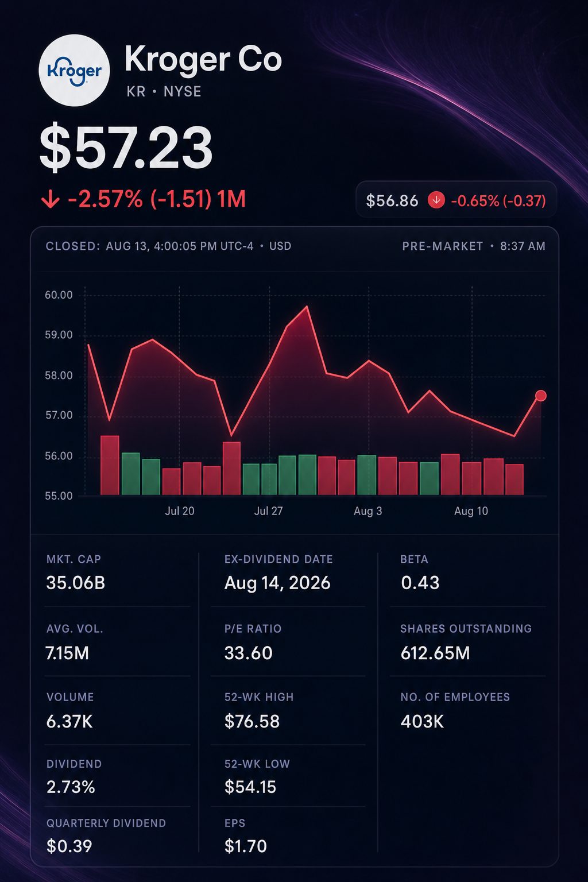Click the $57.23 current price

(x=126, y=149)
